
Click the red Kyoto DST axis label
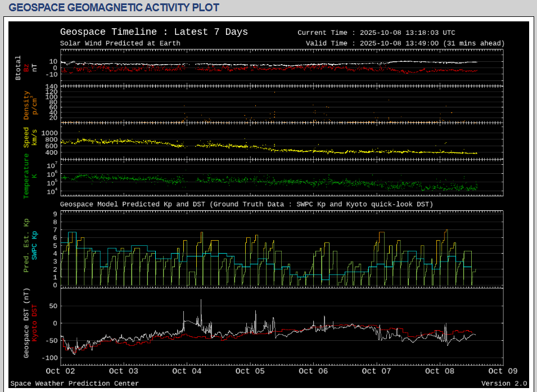34,325
